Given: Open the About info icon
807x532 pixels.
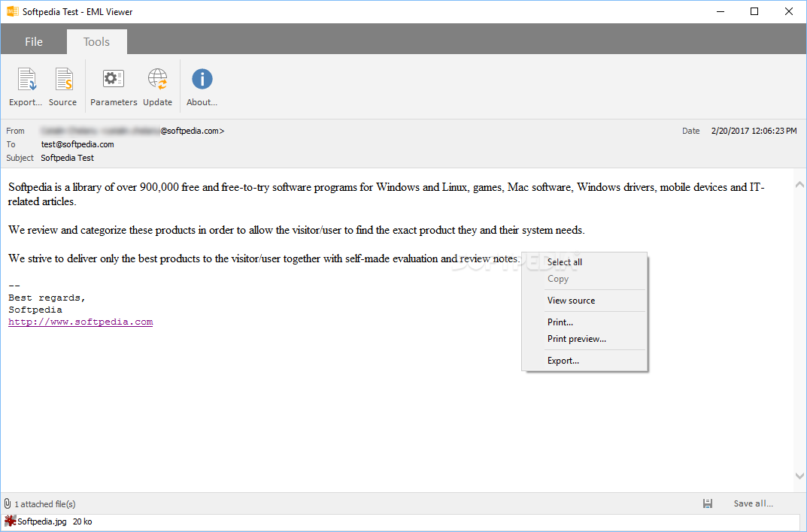Looking at the screenshot, I should (x=202, y=79).
